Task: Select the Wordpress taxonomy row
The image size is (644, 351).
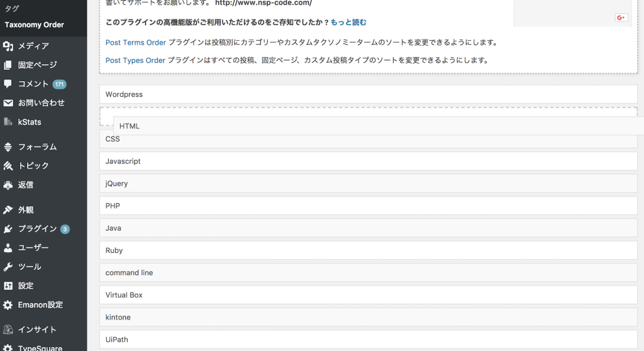Action: (x=369, y=94)
